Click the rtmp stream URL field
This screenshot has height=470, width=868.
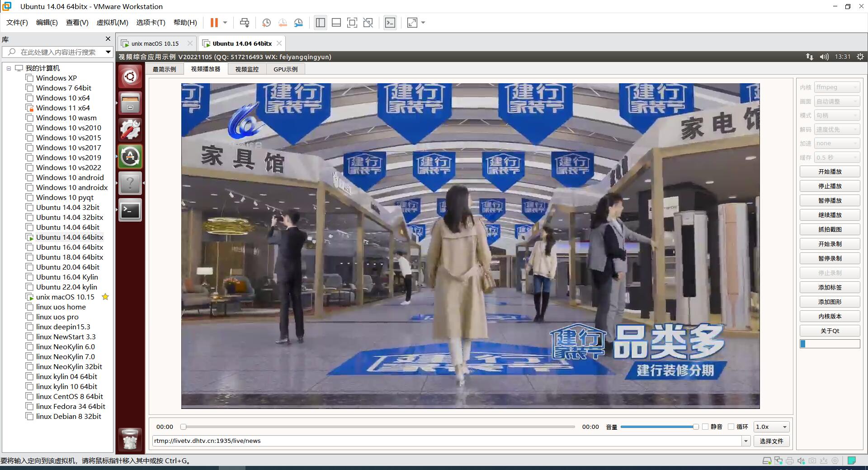point(447,441)
